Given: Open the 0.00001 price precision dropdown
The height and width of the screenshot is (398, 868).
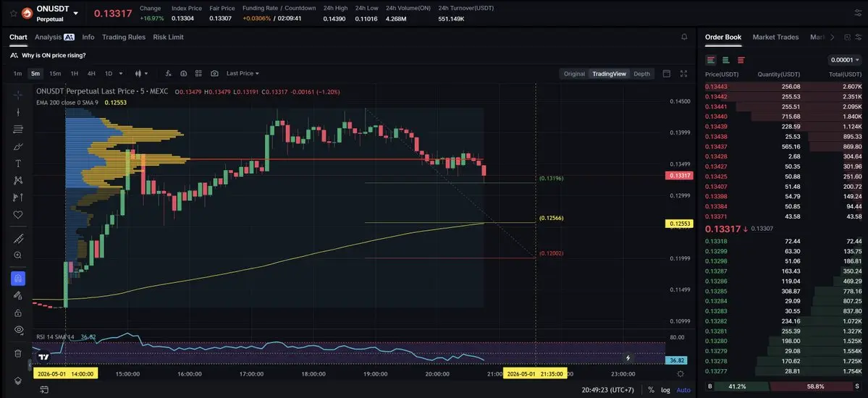Looking at the screenshot, I should tap(845, 60).
